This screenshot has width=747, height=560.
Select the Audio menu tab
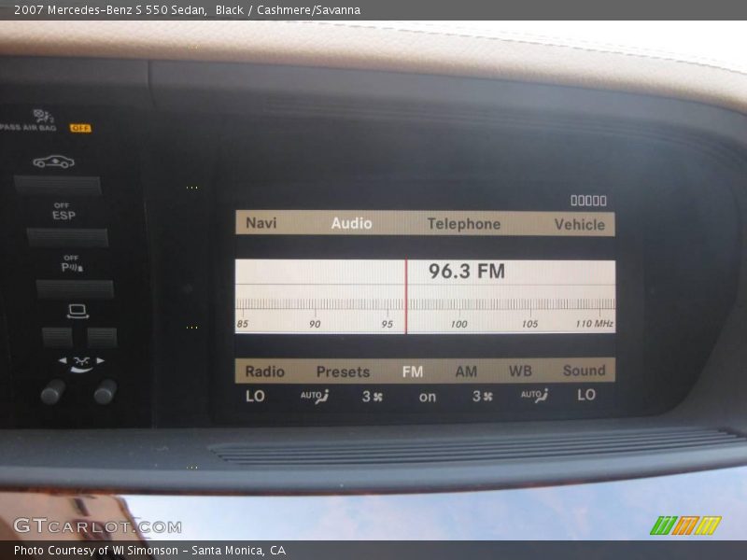(352, 223)
